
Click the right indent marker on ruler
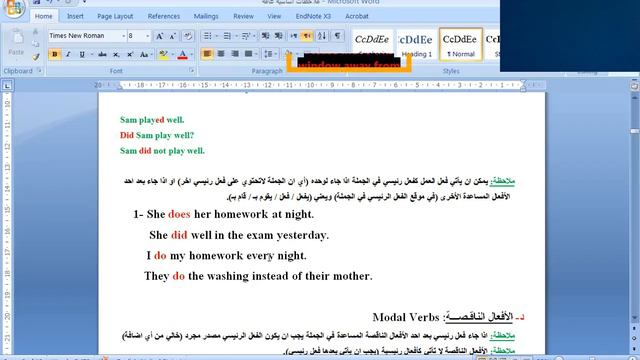point(523,87)
